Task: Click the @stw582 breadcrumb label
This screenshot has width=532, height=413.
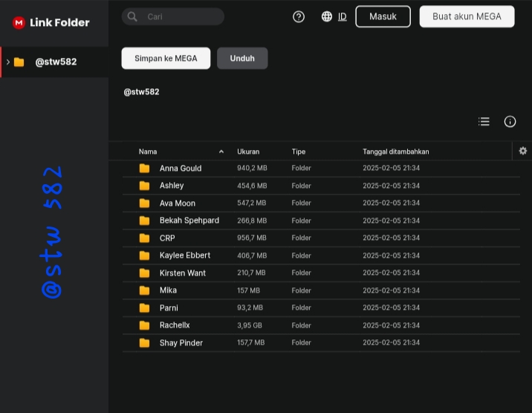Action: [x=141, y=92]
